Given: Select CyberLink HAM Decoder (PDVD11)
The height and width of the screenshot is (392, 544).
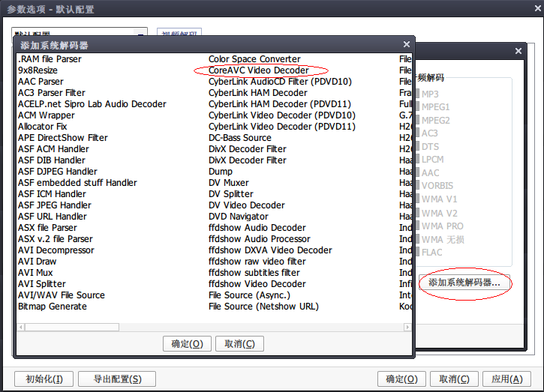Looking at the screenshot, I should [x=280, y=104].
